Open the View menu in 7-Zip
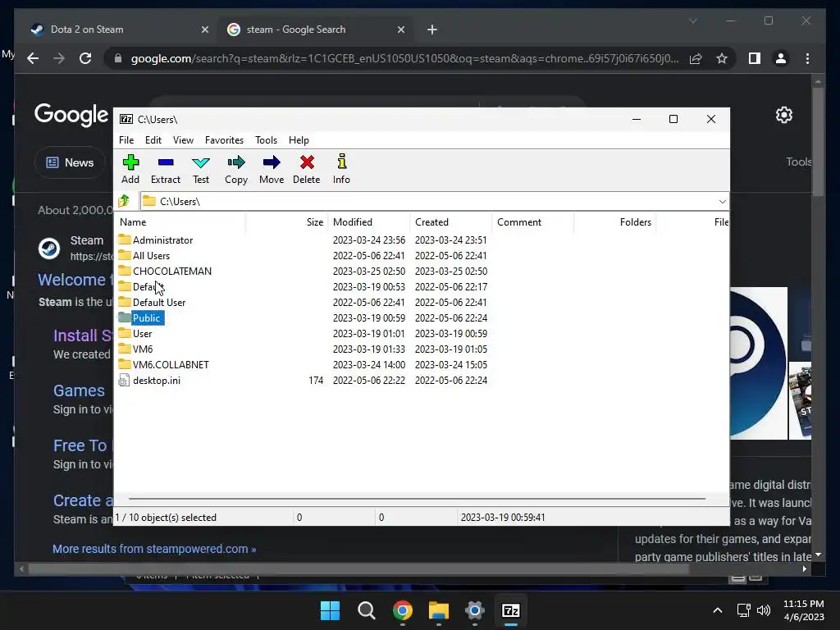Image resolution: width=840 pixels, height=630 pixels. point(183,139)
